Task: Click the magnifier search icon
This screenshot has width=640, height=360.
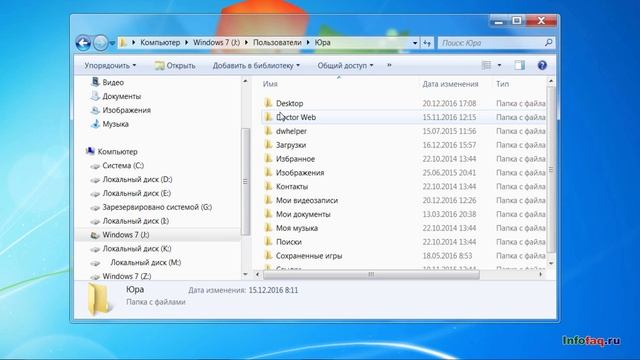Action: tap(549, 42)
